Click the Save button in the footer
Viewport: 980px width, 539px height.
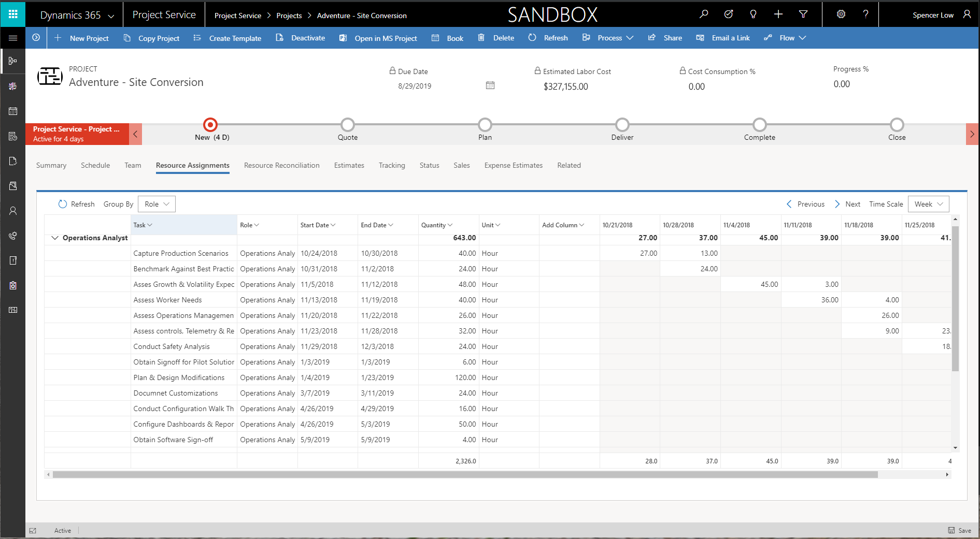(x=960, y=531)
